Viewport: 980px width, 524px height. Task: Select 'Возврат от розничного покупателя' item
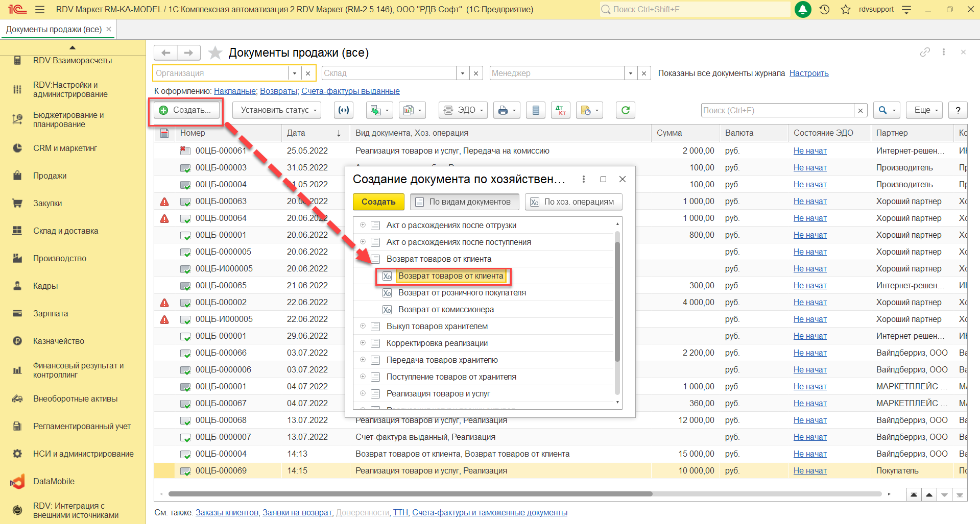point(462,293)
